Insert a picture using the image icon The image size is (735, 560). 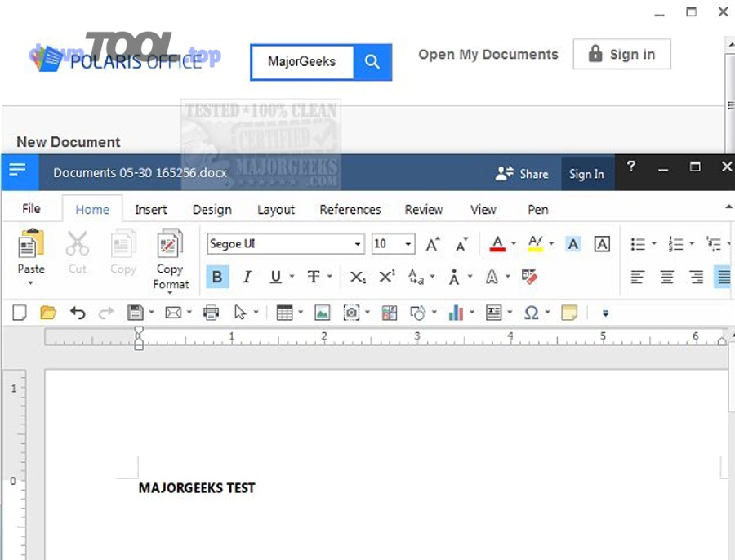tap(323, 313)
